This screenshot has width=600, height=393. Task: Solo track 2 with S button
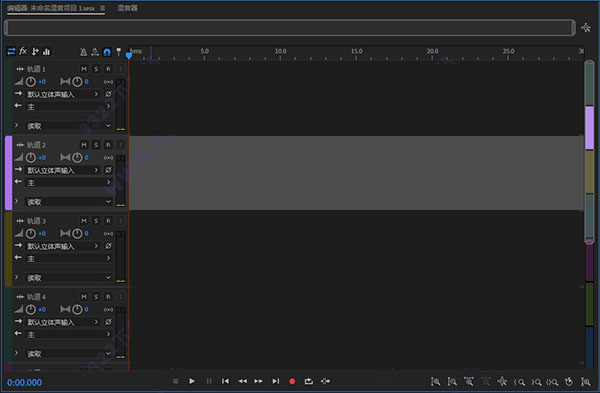pyautogui.click(x=96, y=145)
